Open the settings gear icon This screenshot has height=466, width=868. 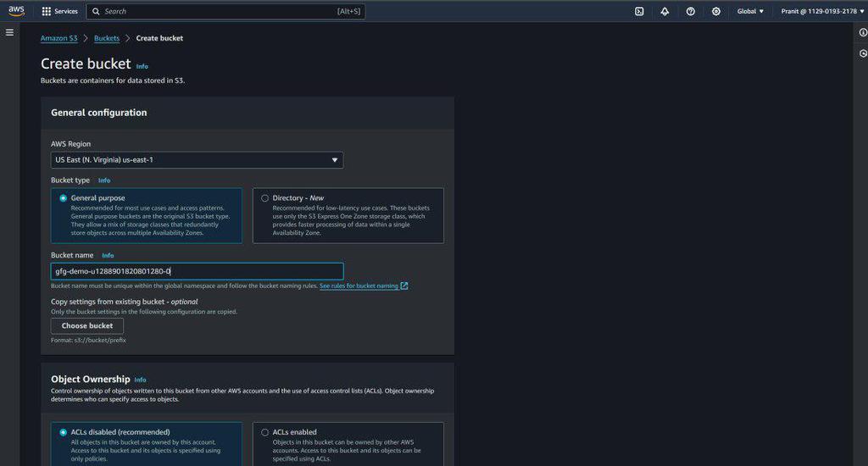(715, 11)
